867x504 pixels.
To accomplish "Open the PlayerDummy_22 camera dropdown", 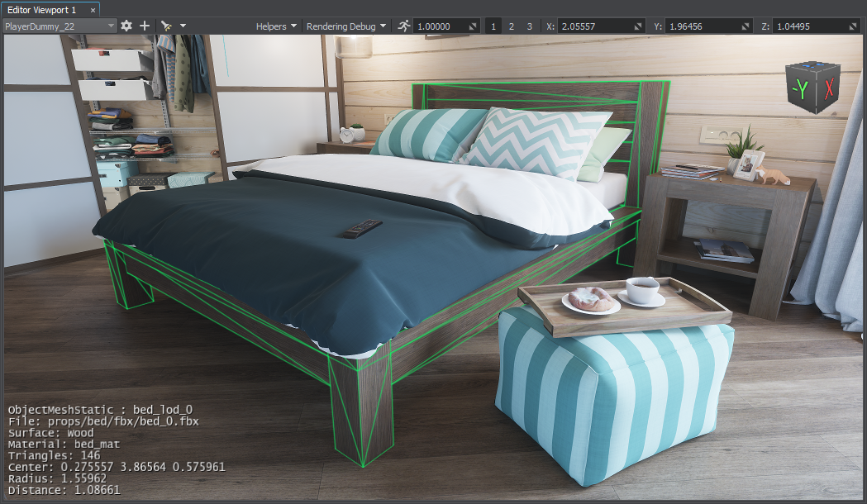I will pos(60,26).
